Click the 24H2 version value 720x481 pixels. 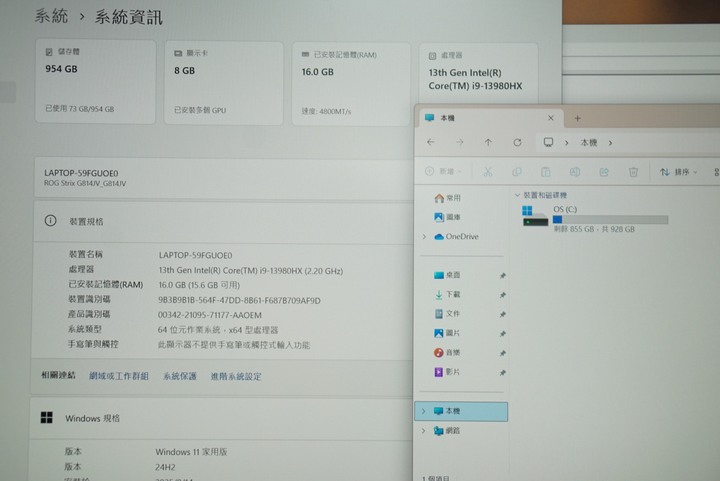click(x=165, y=467)
